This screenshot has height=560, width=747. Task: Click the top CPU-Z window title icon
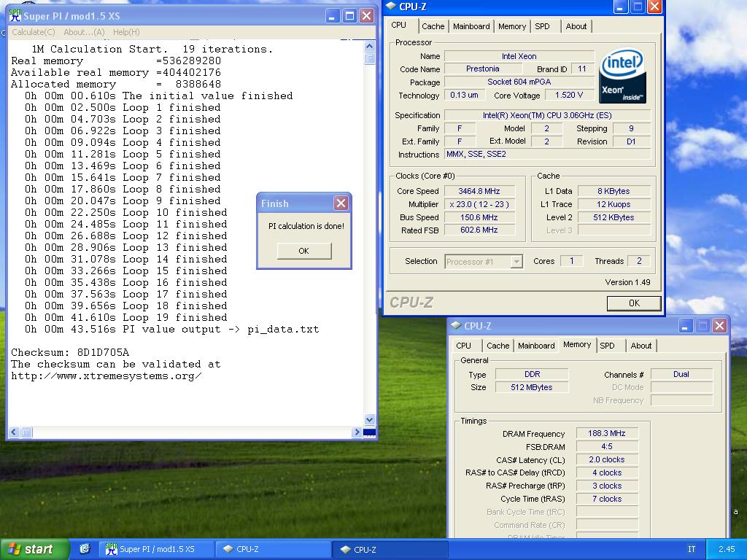[391, 6]
